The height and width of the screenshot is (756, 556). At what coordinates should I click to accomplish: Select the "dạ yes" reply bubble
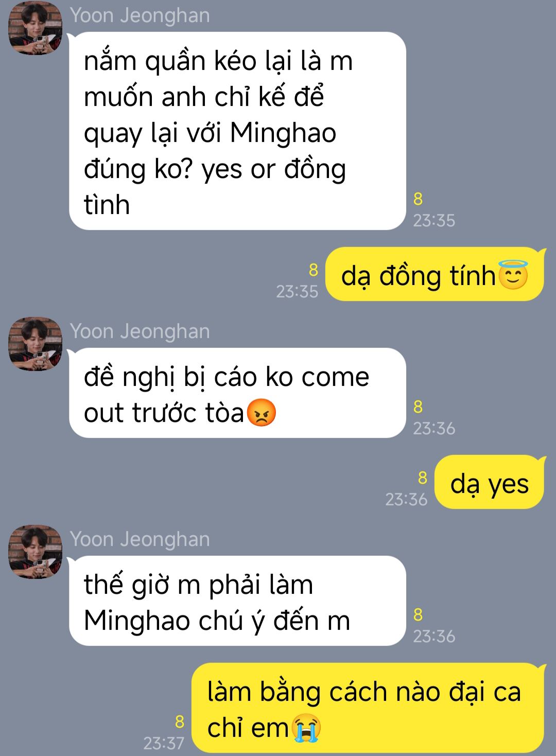tap(489, 482)
